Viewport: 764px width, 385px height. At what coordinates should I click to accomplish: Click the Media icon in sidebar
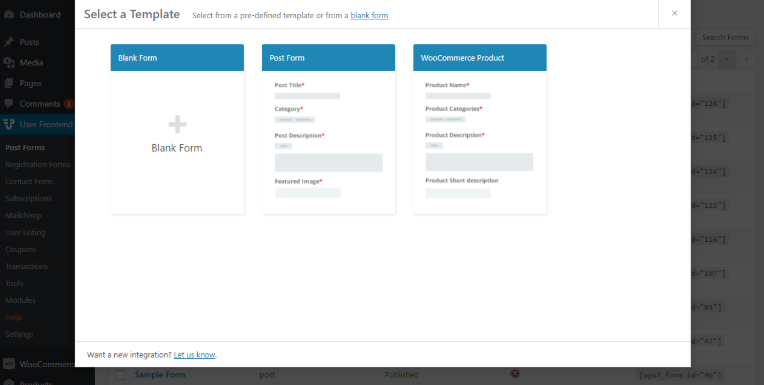point(8,63)
